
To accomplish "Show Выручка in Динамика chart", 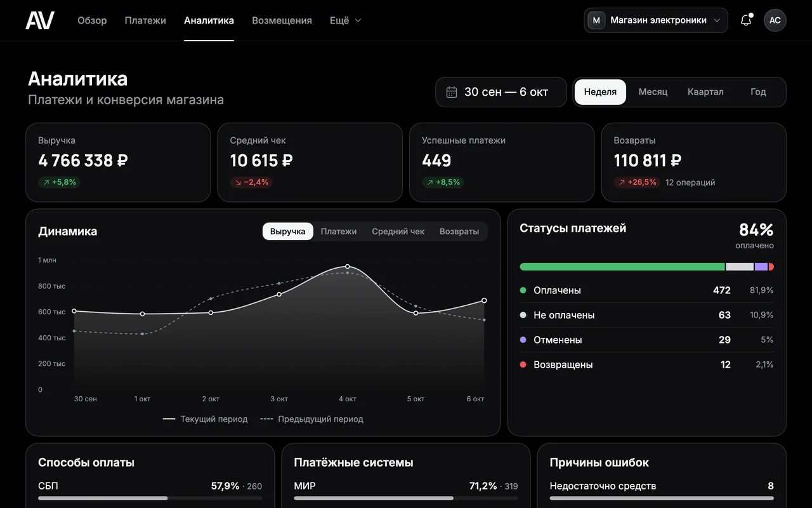I will click(288, 231).
